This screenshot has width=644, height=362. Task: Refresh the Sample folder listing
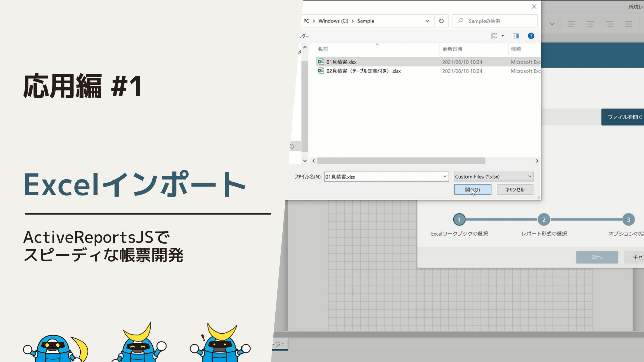[441, 21]
